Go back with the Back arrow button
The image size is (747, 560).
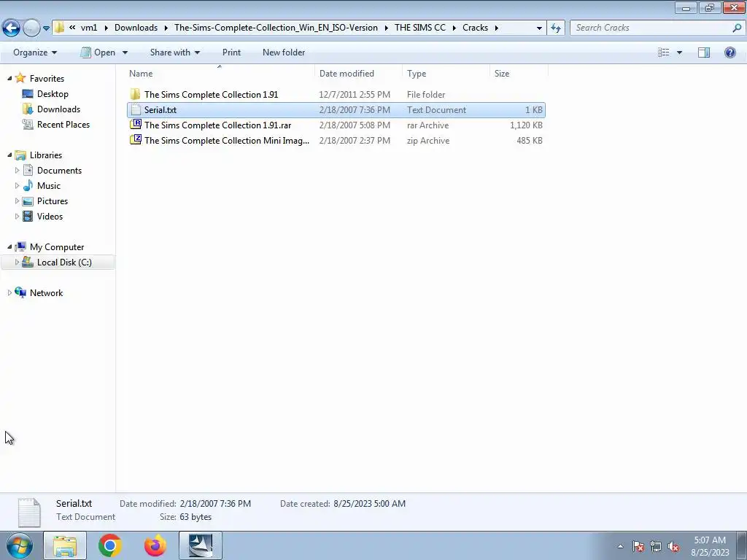(x=12, y=28)
